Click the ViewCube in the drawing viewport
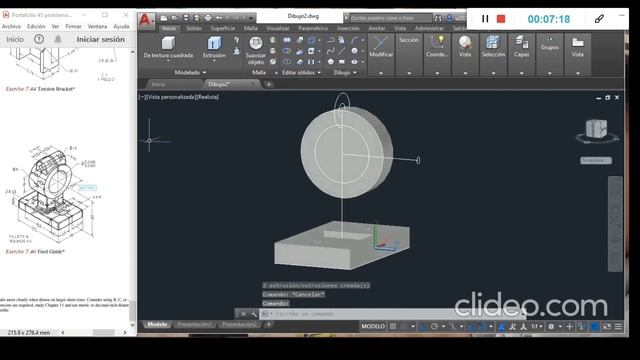This screenshot has height=360, width=640. click(596, 130)
